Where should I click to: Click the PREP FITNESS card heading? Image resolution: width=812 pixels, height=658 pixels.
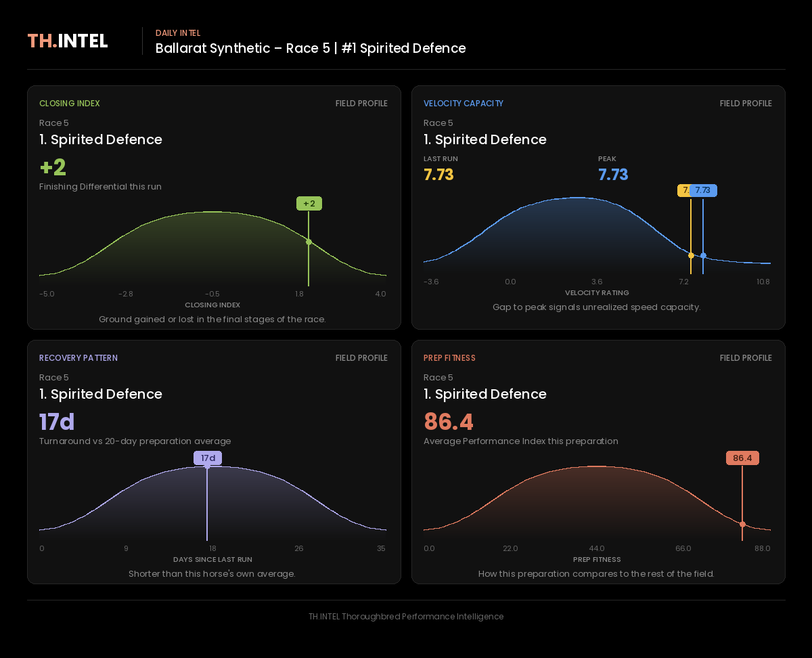(449, 358)
